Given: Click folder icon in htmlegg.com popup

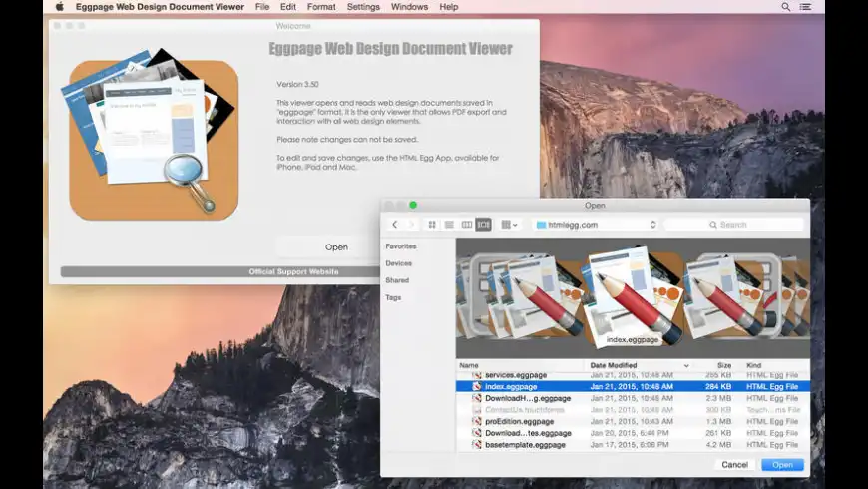Looking at the screenshot, I should tap(541, 225).
